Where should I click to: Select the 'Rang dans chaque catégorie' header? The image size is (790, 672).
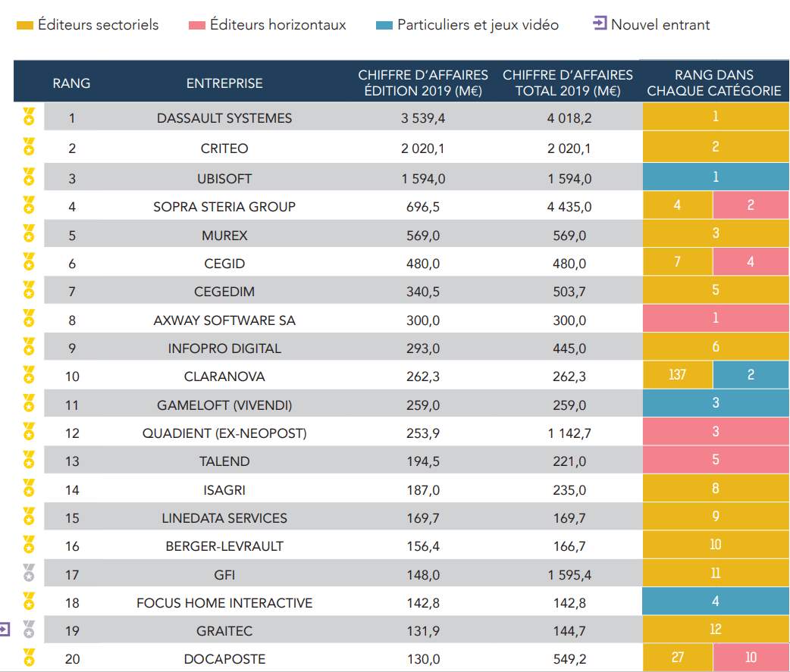[714, 83]
